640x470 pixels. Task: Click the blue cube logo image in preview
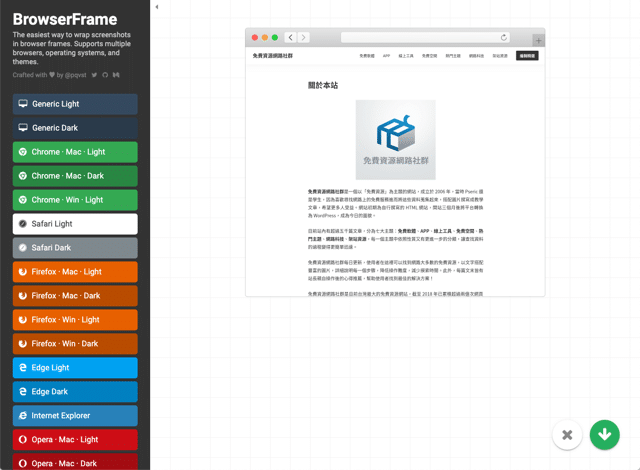click(396, 140)
